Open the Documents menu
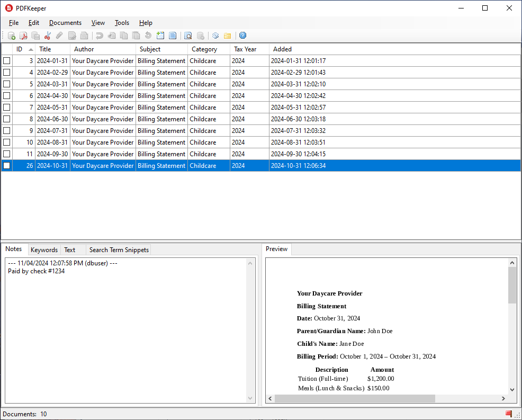The height and width of the screenshot is (420, 522). (65, 23)
